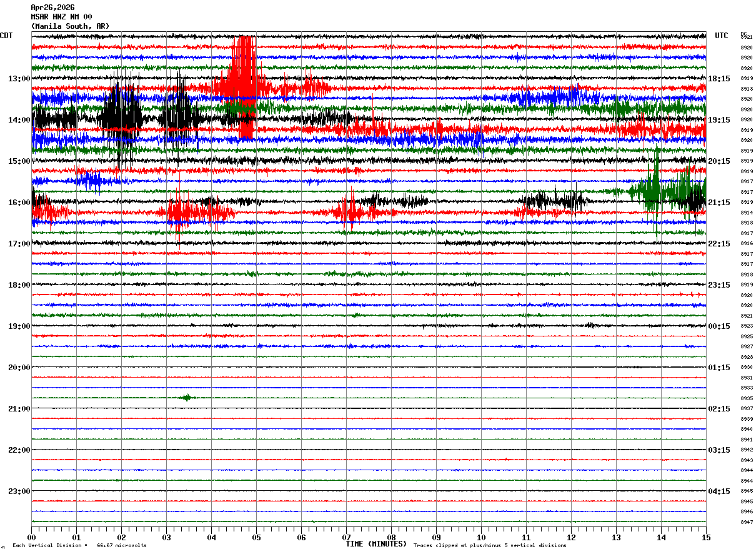Image resolution: width=756 pixels, height=554 pixels.
Task: Select the 16:00 CDT hour label
Action: coord(19,203)
